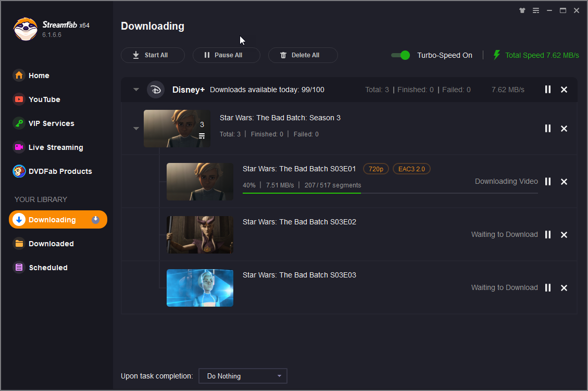Select the Bad Batch S03E03 title
The height and width of the screenshot is (391, 588).
point(299,275)
